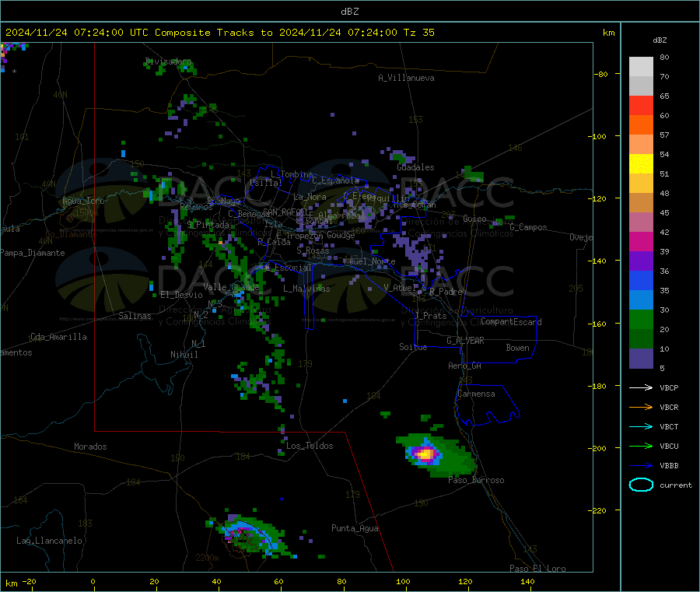Click the Soitue location label

coord(413,347)
